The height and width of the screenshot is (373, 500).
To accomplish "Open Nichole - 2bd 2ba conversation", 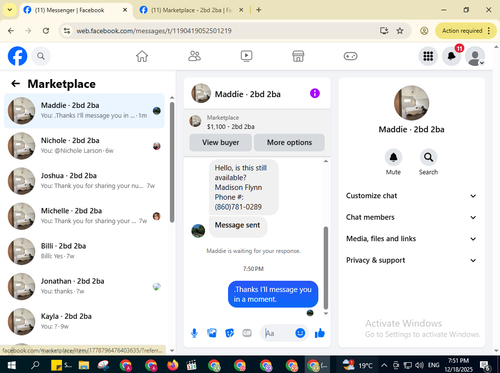I will 84,146.
